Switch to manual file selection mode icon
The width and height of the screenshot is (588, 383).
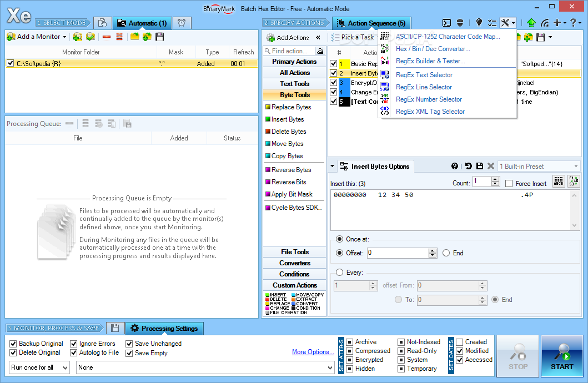pyautogui.click(x=102, y=23)
